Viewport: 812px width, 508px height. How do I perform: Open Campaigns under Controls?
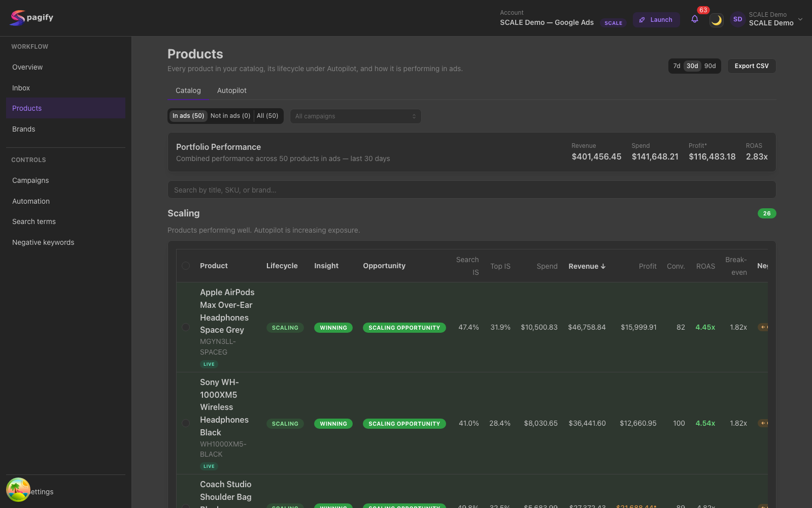65,180
